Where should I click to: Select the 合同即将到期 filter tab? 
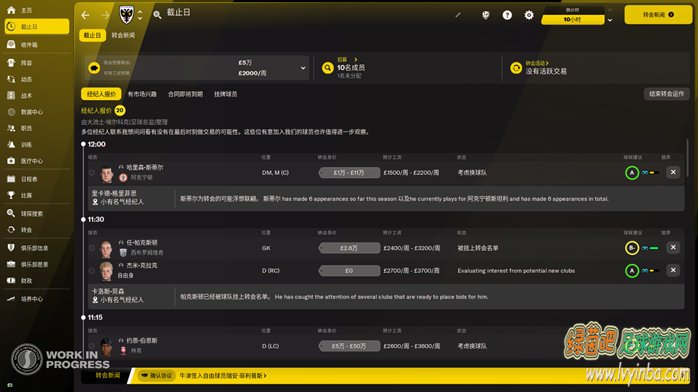pyautogui.click(x=185, y=94)
